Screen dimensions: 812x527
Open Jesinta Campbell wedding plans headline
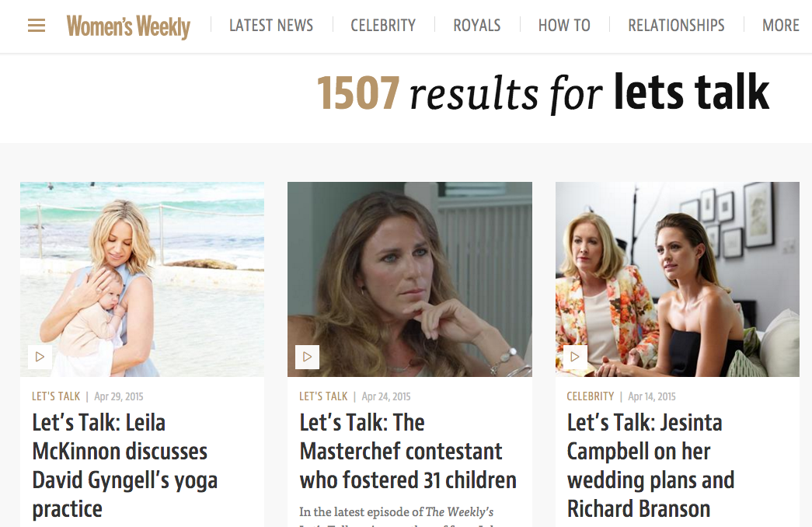(x=650, y=466)
